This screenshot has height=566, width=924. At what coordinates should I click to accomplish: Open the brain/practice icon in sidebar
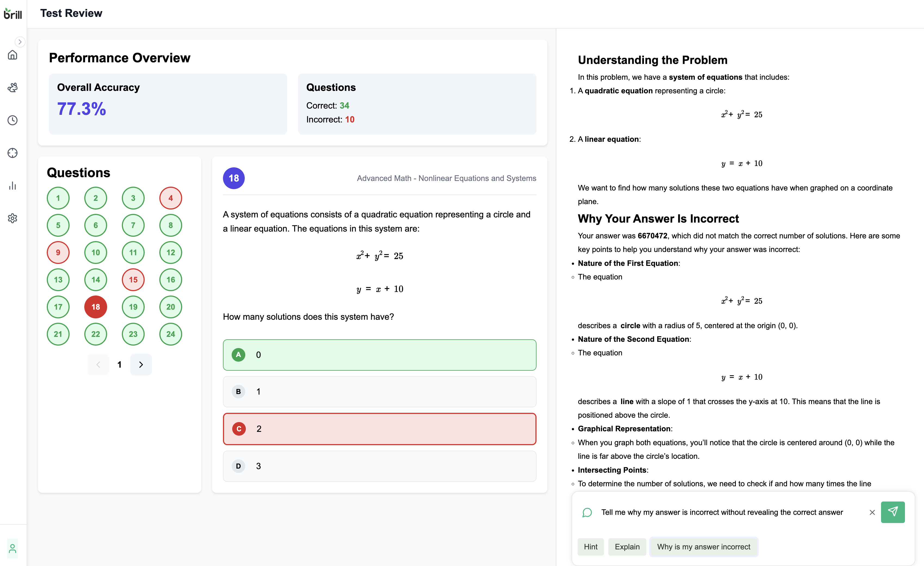13,87
